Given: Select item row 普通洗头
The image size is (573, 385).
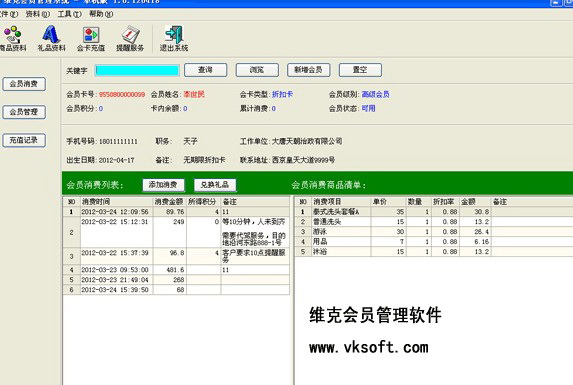Looking at the screenshot, I should [x=434, y=222].
